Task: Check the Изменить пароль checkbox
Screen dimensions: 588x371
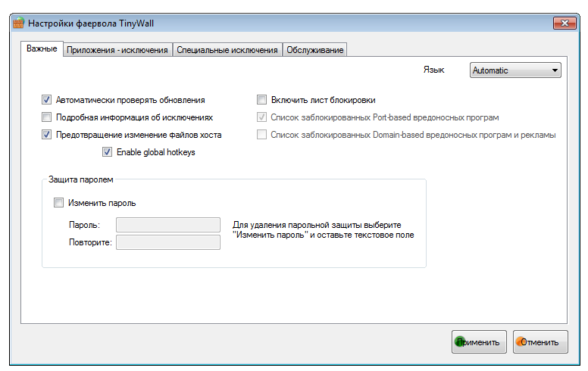Action: click(x=59, y=203)
